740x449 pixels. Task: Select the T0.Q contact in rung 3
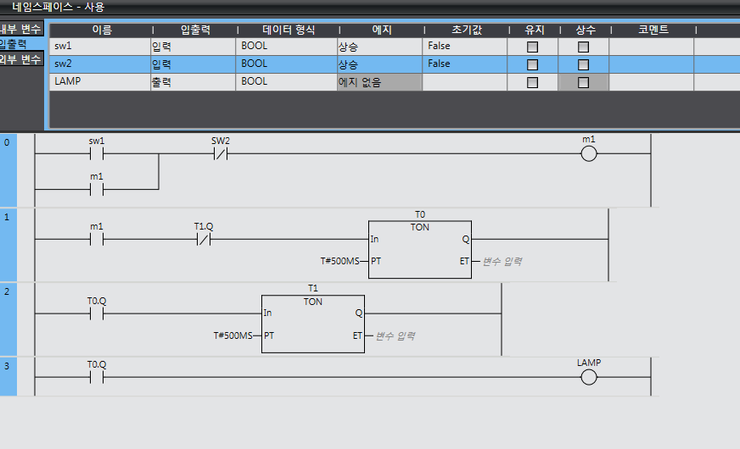pos(97,377)
